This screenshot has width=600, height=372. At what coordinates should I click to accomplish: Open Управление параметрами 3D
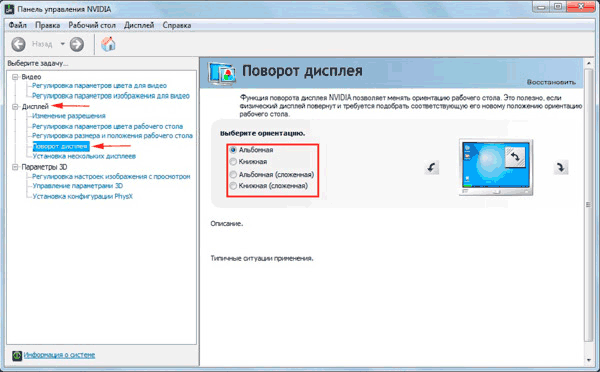tap(78, 186)
